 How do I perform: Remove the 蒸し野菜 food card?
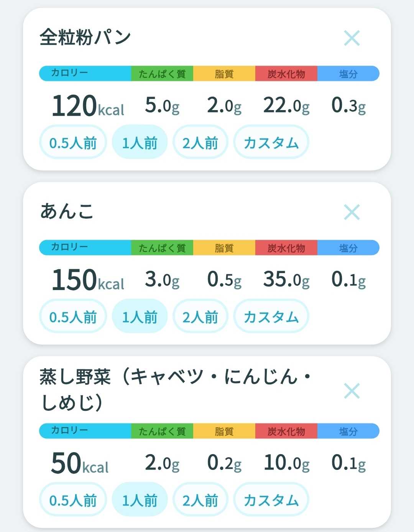[352, 391]
